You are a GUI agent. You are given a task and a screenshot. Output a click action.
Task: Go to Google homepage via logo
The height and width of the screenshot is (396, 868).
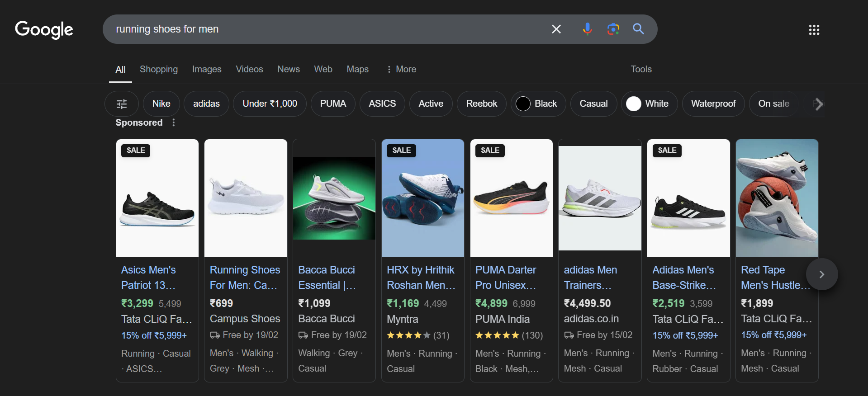pos(44,30)
